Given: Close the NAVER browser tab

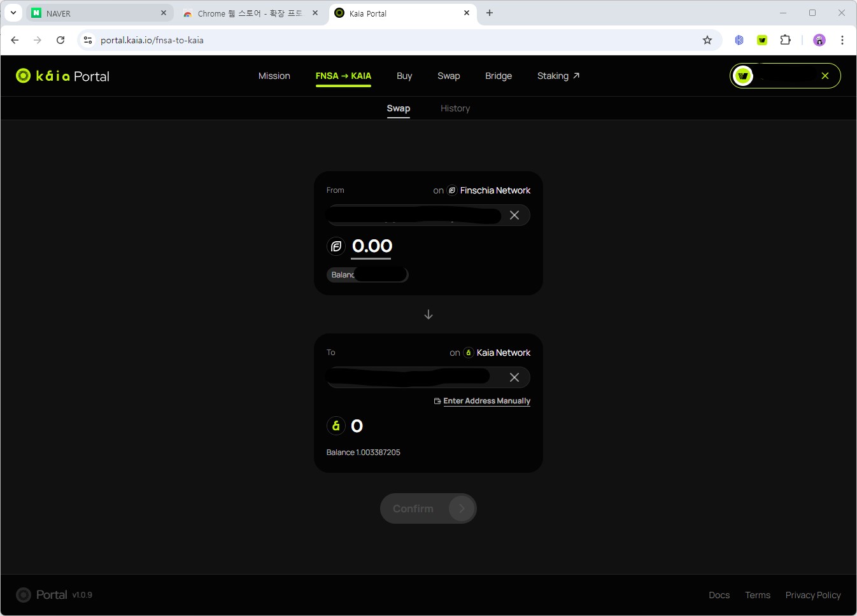Looking at the screenshot, I should (x=164, y=13).
